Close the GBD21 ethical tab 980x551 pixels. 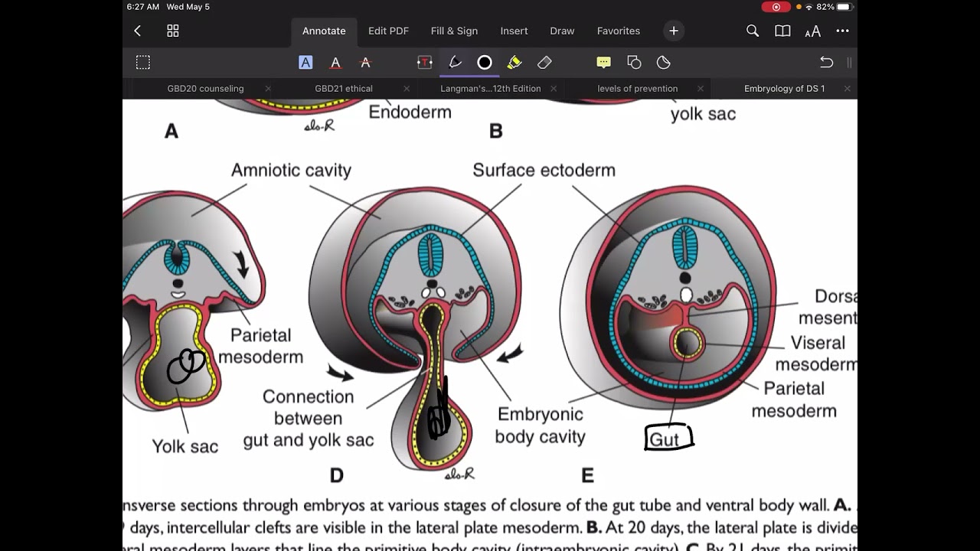(407, 89)
